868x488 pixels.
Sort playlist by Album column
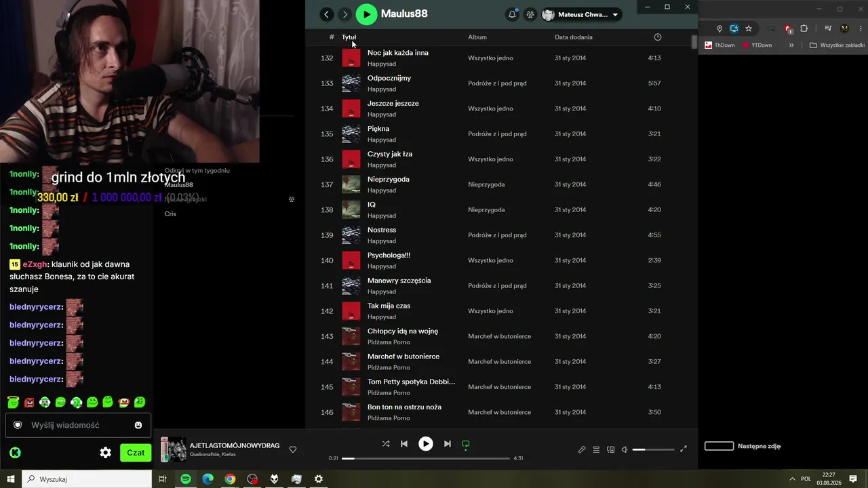click(x=477, y=37)
